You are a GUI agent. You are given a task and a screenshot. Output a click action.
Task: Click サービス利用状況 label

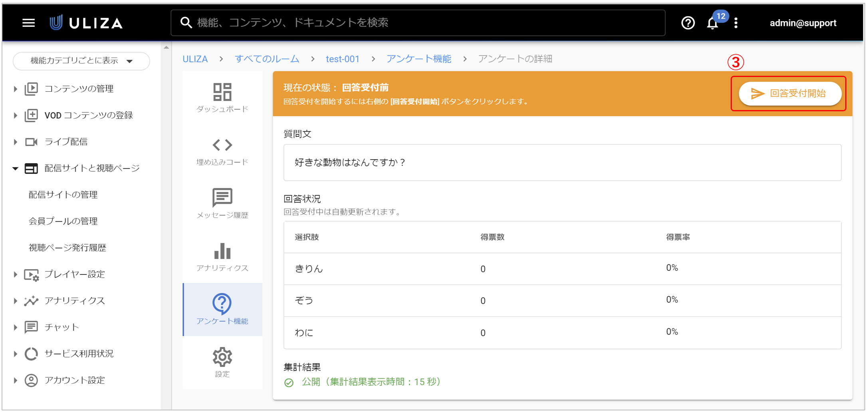click(79, 354)
